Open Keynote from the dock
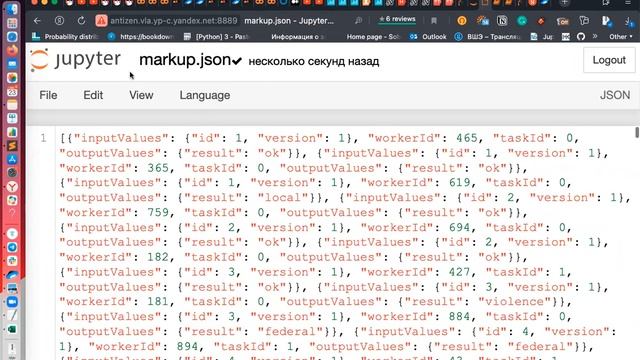Viewport: 640px width, 360px height. 12,118
